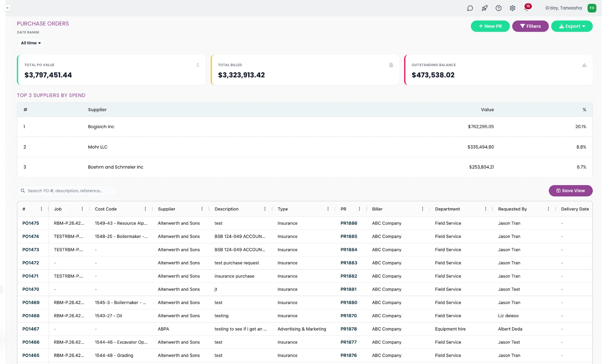Select the Mohr LLC supplier row
The height and width of the screenshot is (364, 602).
(x=305, y=147)
